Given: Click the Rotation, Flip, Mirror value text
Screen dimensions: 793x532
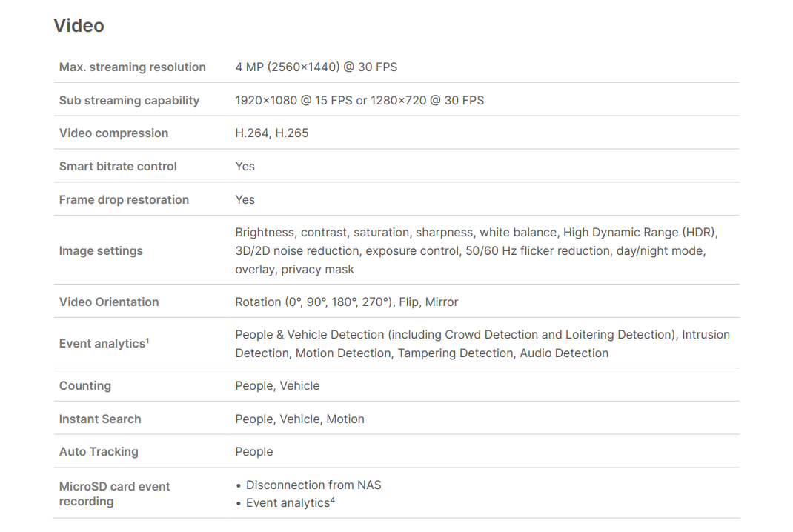Looking at the screenshot, I should 347,302.
